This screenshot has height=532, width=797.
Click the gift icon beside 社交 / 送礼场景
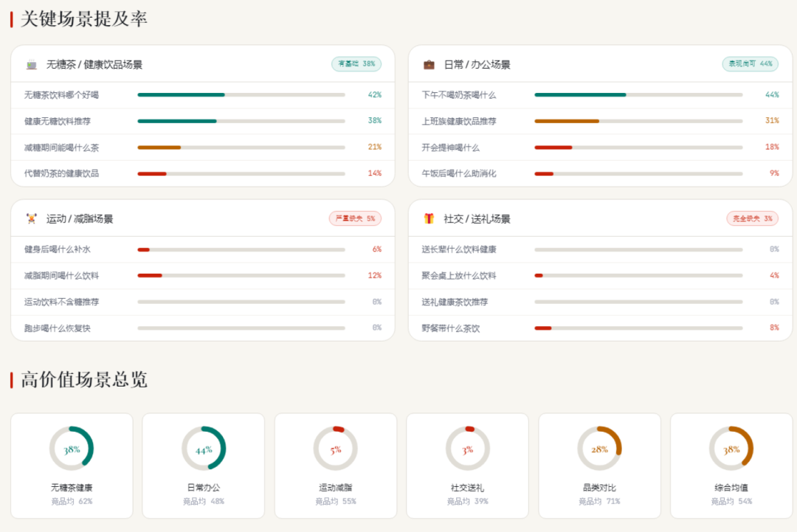429,218
